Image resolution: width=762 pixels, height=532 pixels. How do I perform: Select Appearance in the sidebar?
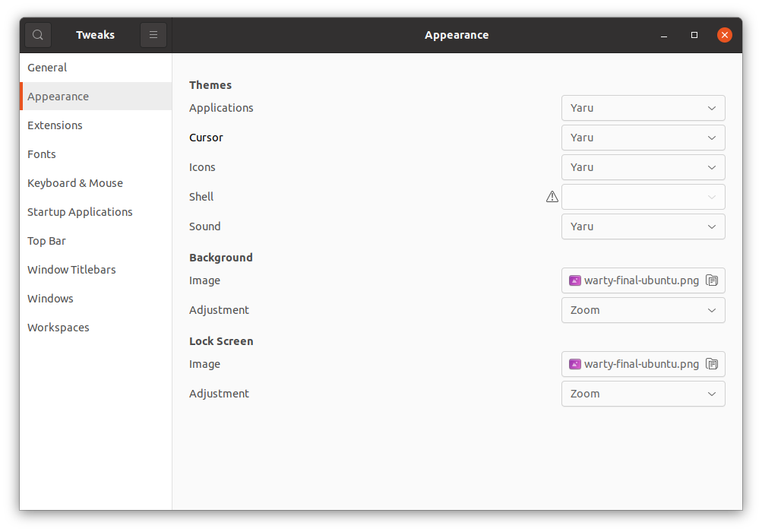point(96,97)
